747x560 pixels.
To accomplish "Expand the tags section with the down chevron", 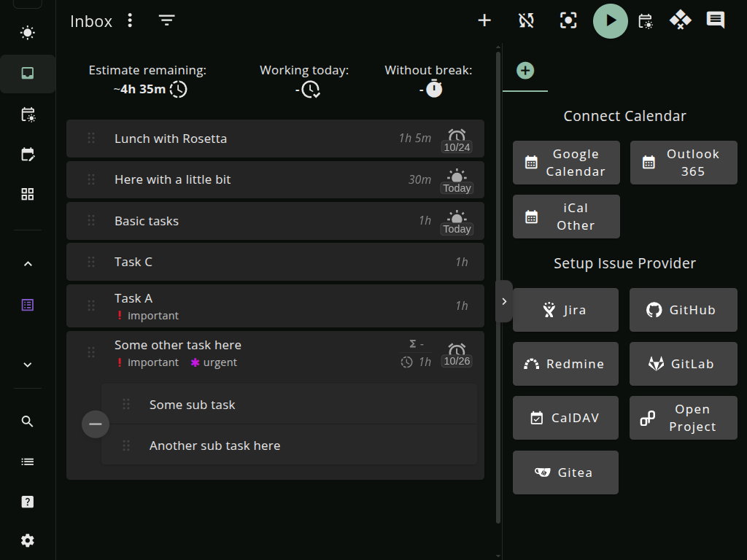I will pyautogui.click(x=27, y=365).
